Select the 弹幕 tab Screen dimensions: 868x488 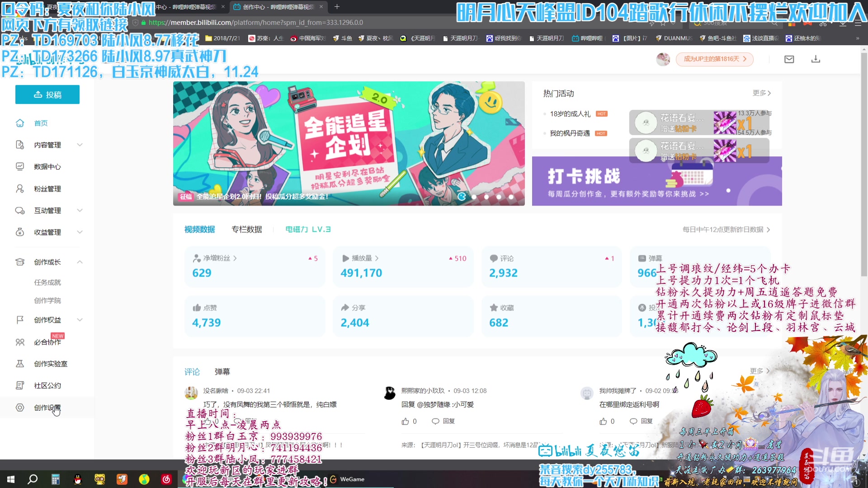tap(222, 371)
